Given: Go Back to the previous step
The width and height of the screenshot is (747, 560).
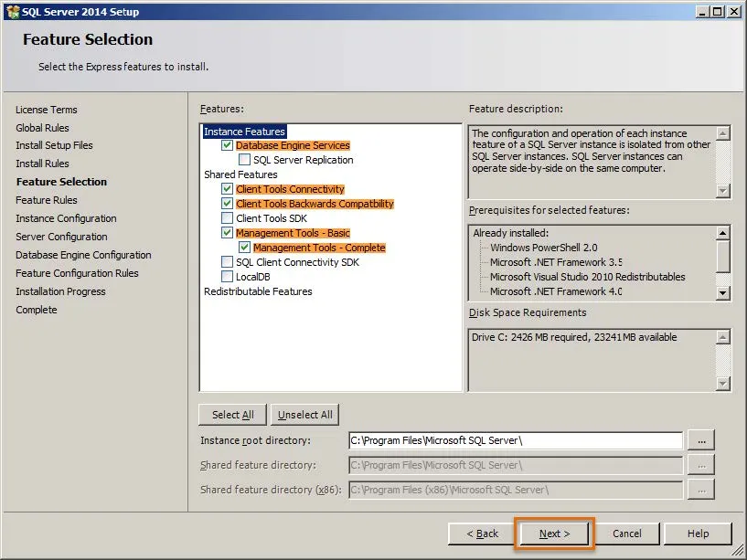Looking at the screenshot, I should pyautogui.click(x=482, y=534).
